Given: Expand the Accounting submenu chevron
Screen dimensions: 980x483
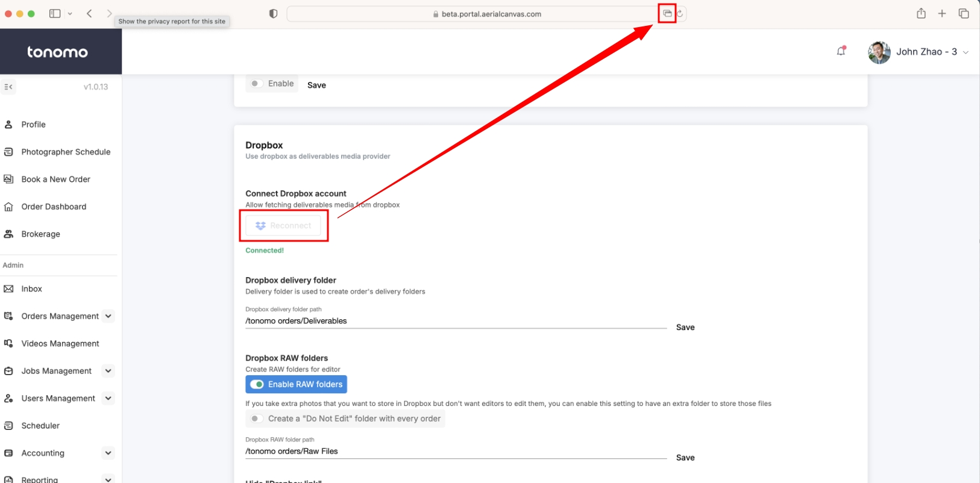Looking at the screenshot, I should tap(108, 453).
